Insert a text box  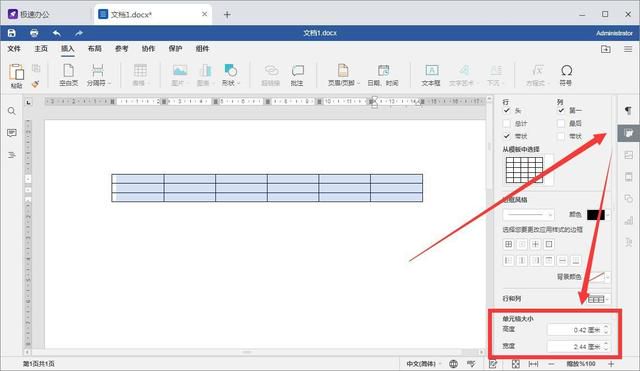[x=431, y=75]
